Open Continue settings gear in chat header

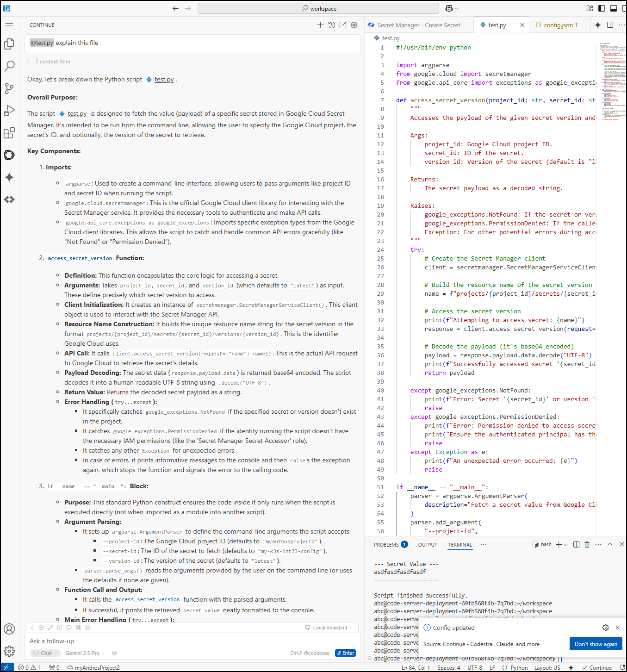tap(354, 25)
